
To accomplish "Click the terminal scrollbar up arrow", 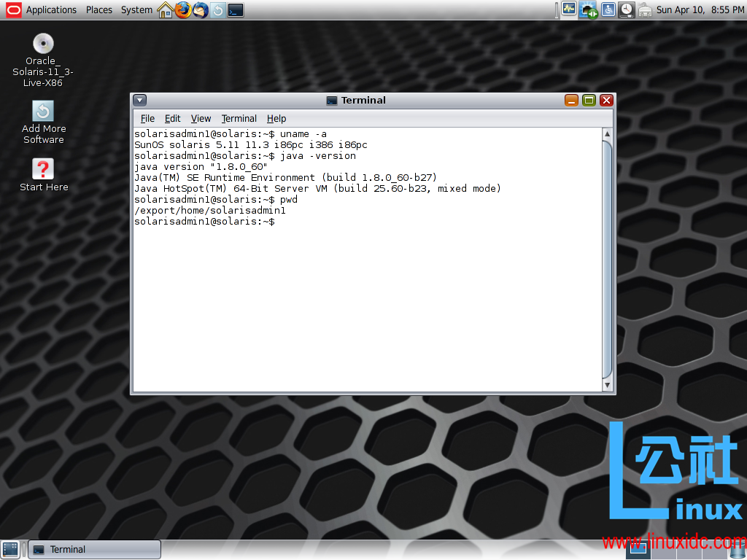I will click(x=607, y=134).
